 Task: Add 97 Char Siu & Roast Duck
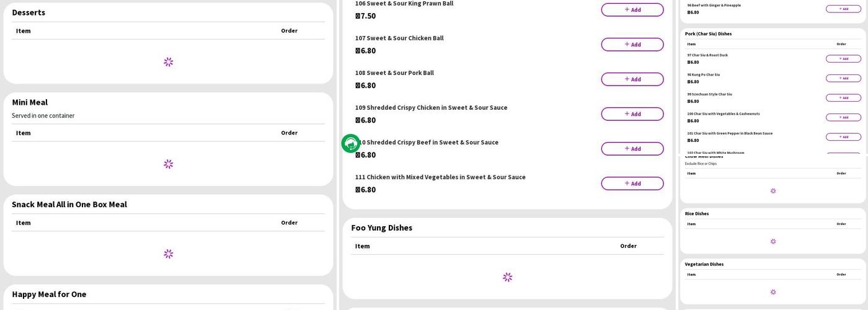click(843, 59)
